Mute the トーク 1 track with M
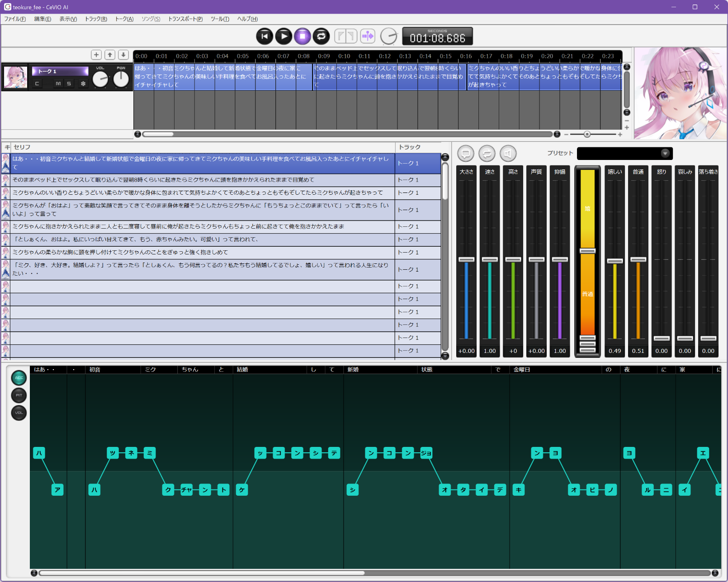Screen dimensions: 728x582 tap(58, 84)
